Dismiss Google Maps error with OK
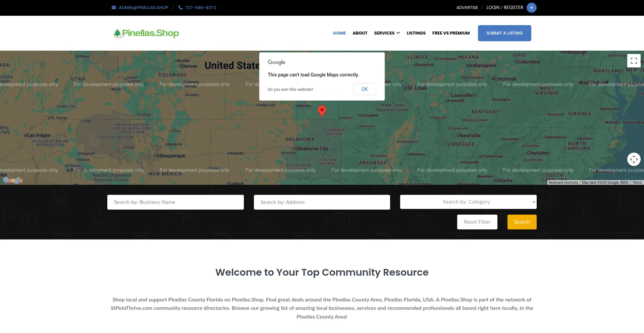This screenshot has height=333, width=644. point(365,89)
